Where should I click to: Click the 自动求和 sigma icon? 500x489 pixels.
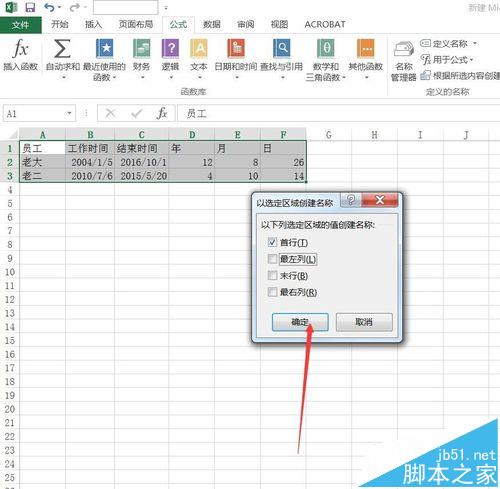pyautogui.click(x=62, y=49)
